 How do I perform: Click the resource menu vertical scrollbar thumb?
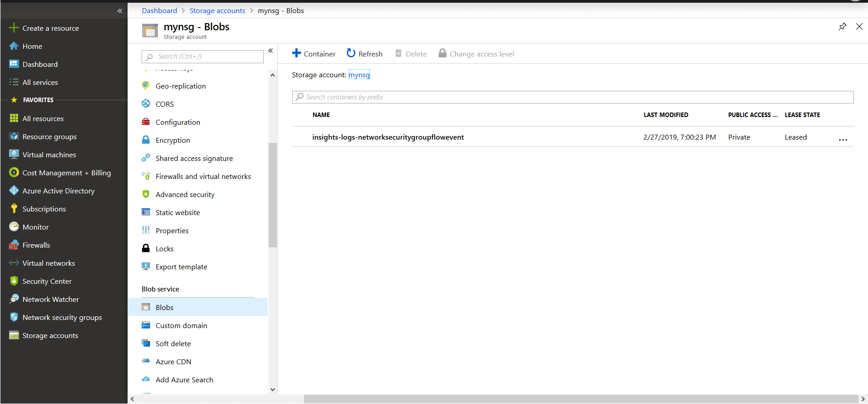(x=272, y=195)
